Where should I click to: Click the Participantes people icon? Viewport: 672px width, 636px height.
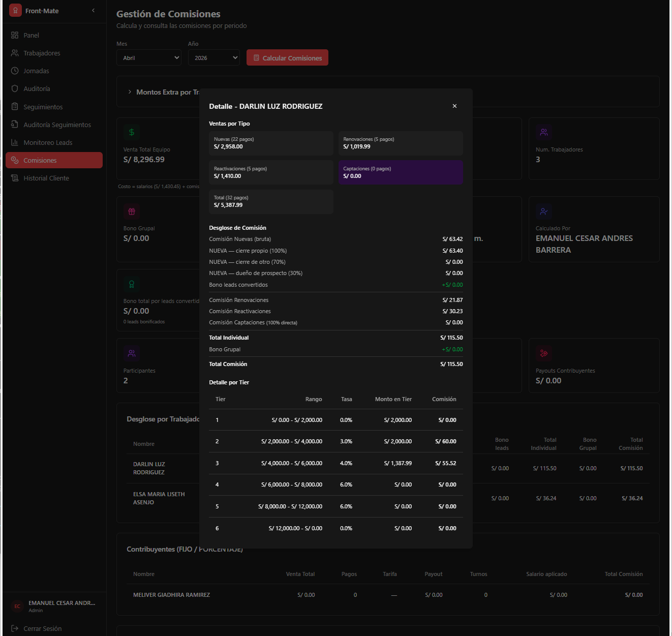(132, 353)
